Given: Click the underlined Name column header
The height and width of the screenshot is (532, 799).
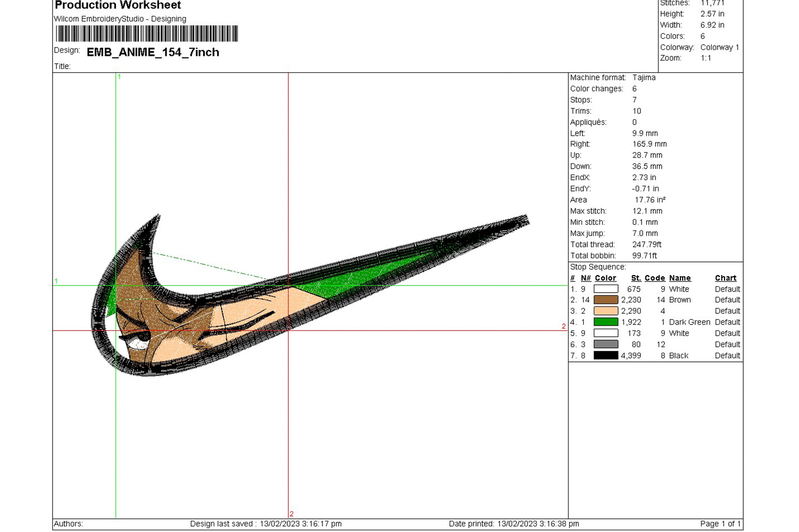Looking at the screenshot, I should (679, 278).
